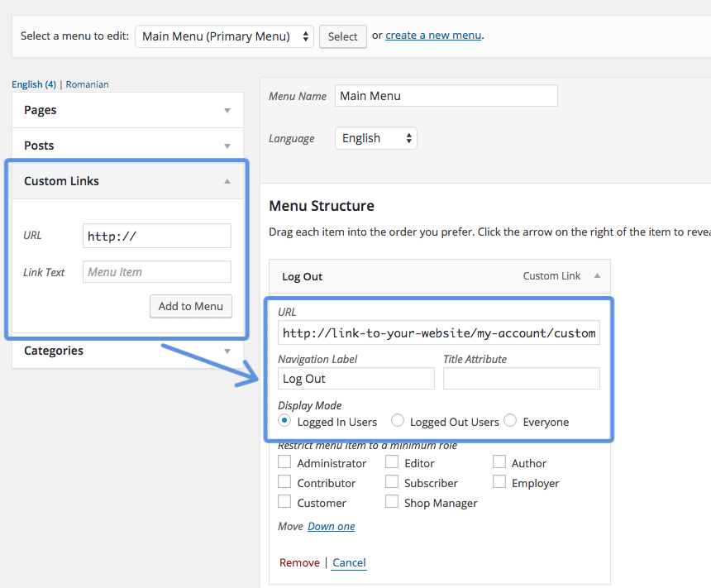Switch to the Romanian language view
Viewport: 711px width, 588px height.
tap(87, 84)
